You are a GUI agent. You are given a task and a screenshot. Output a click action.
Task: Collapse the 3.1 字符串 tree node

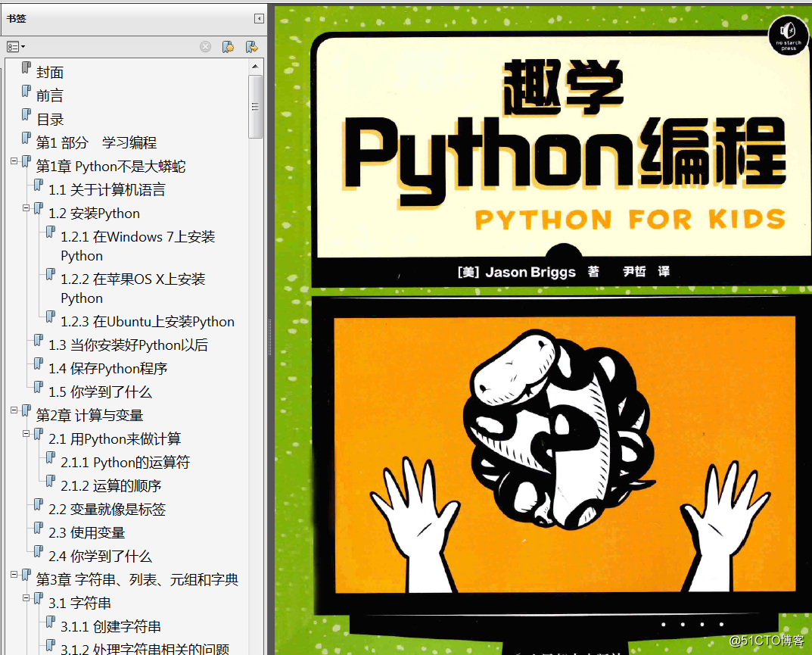tap(26, 598)
